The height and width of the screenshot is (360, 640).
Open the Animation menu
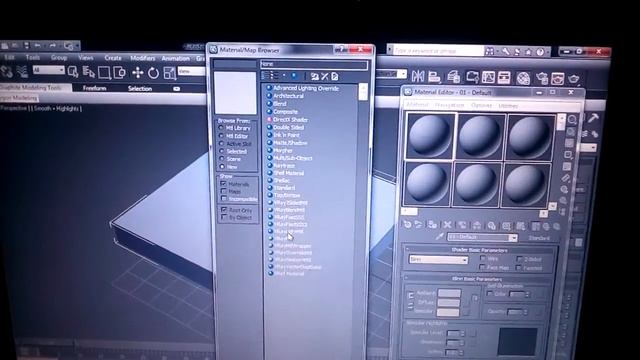pos(175,58)
